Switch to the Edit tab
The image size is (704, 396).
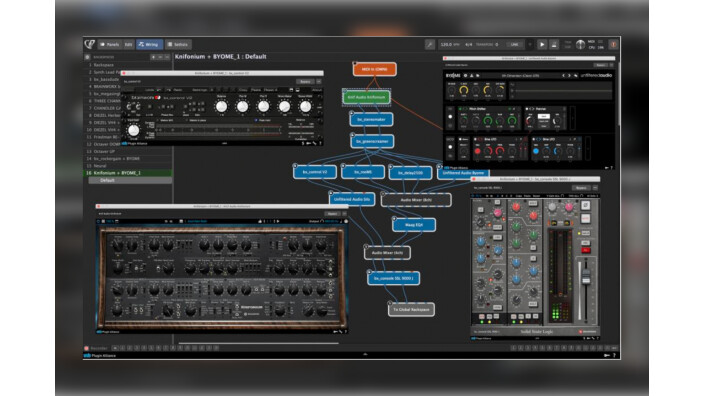coord(128,44)
